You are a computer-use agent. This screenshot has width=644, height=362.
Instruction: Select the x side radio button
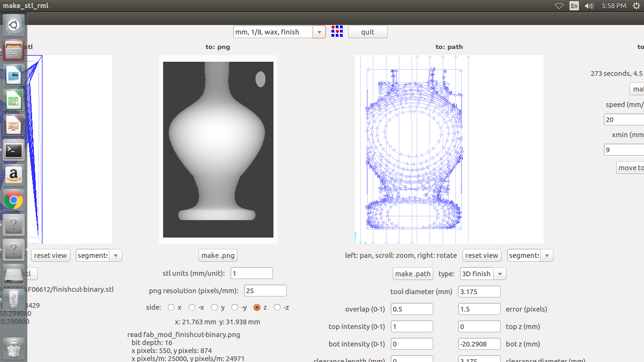point(171,307)
